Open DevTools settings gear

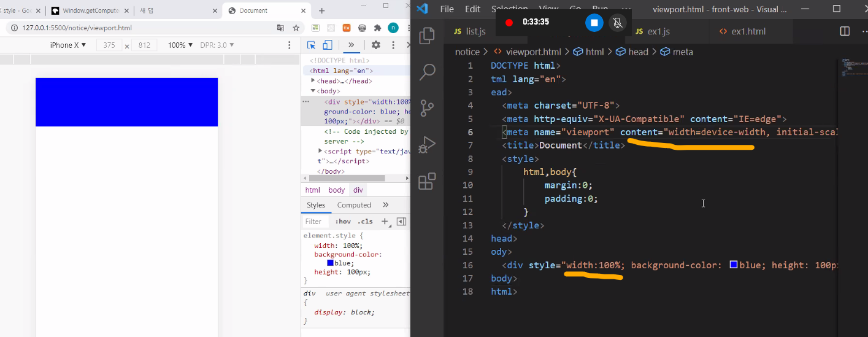click(x=376, y=45)
